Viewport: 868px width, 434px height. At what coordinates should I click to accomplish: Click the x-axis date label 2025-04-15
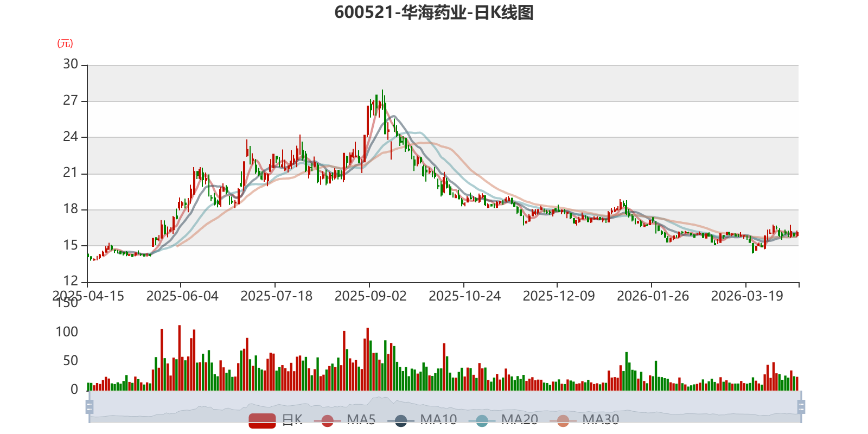(x=88, y=296)
